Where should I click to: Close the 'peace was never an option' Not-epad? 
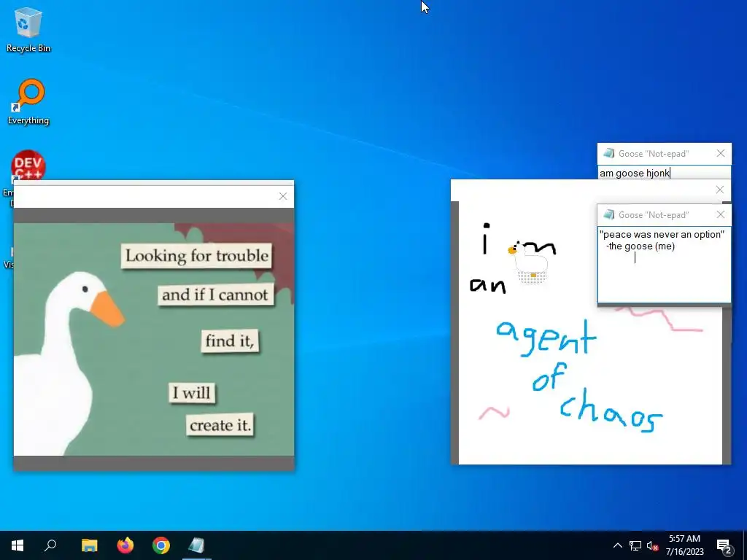pyautogui.click(x=721, y=215)
